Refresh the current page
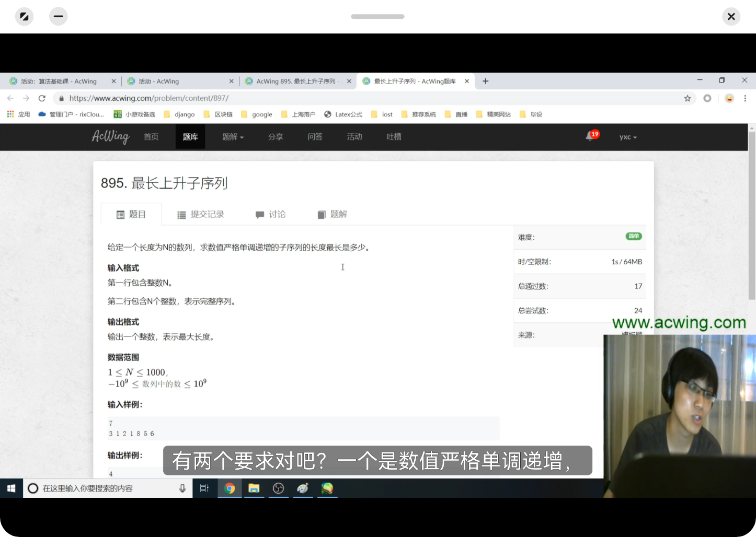This screenshot has height=537, width=756. pos(42,98)
